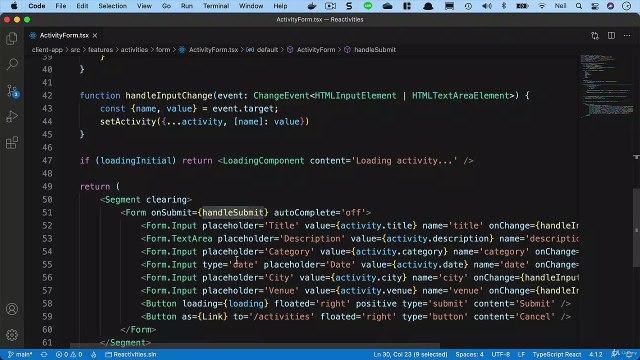The width and height of the screenshot is (640, 360).
Task: Open the editor More Actions ellipsis
Action: (627, 36)
